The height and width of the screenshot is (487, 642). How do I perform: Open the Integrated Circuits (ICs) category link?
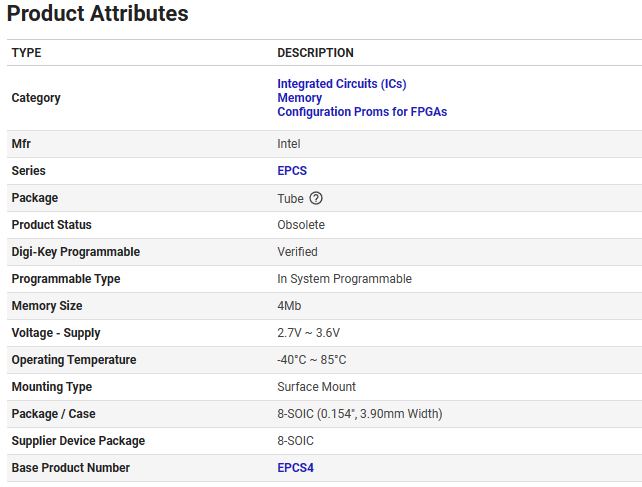(341, 84)
